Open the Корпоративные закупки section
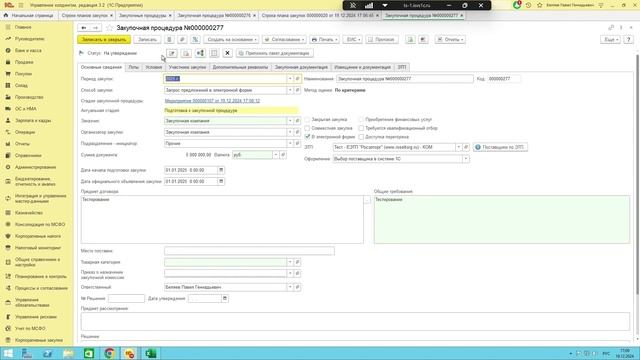This screenshot has width=640, height=360. tap(39, 340)
